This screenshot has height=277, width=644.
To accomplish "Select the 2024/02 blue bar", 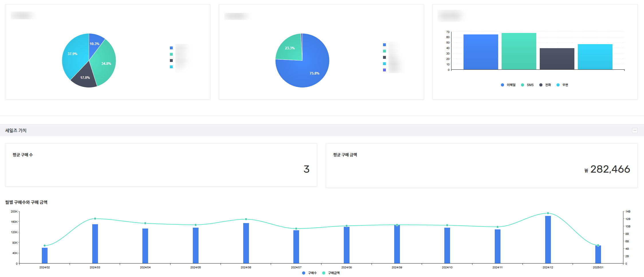I will (45, 255).
